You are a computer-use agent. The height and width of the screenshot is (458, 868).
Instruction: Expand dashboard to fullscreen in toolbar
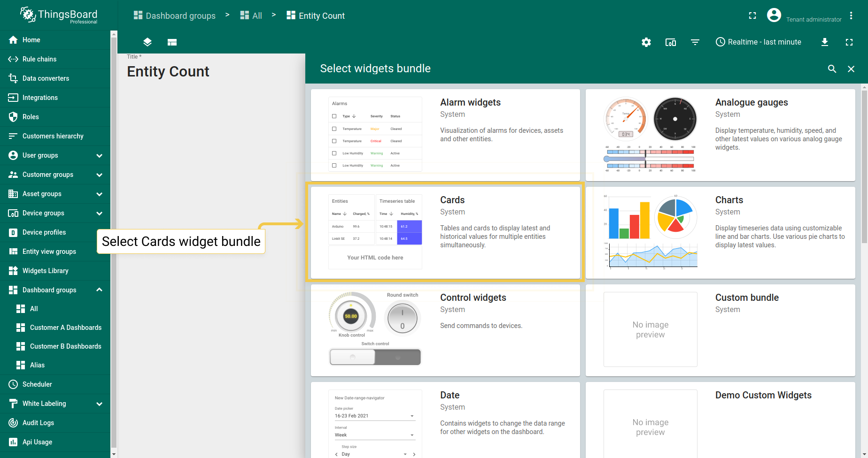tap(849, 42)
